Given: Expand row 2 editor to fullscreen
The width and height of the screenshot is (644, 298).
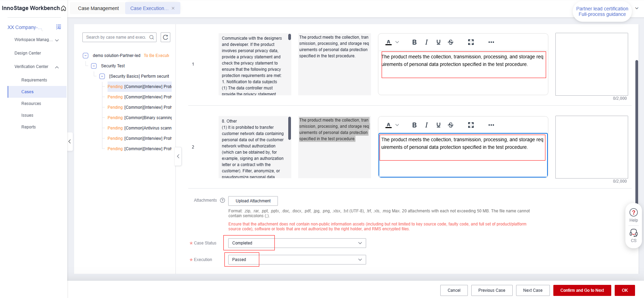Looking at the screenshot, I should coord(471,125).
